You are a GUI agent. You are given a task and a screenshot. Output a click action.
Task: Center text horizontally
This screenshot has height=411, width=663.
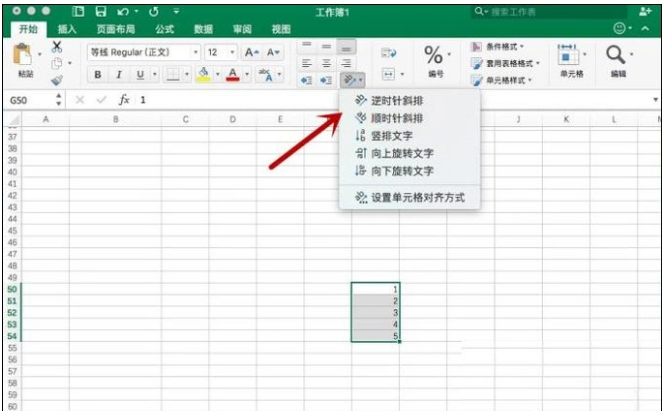pyautogui.click(x=326, y=63)
